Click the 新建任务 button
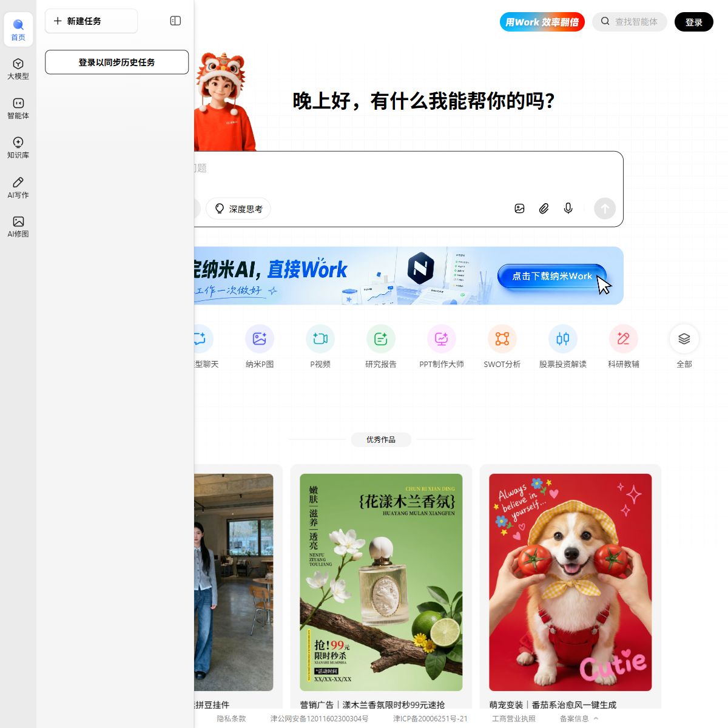This screenshot has width=728, height=728. coord(91,21)
